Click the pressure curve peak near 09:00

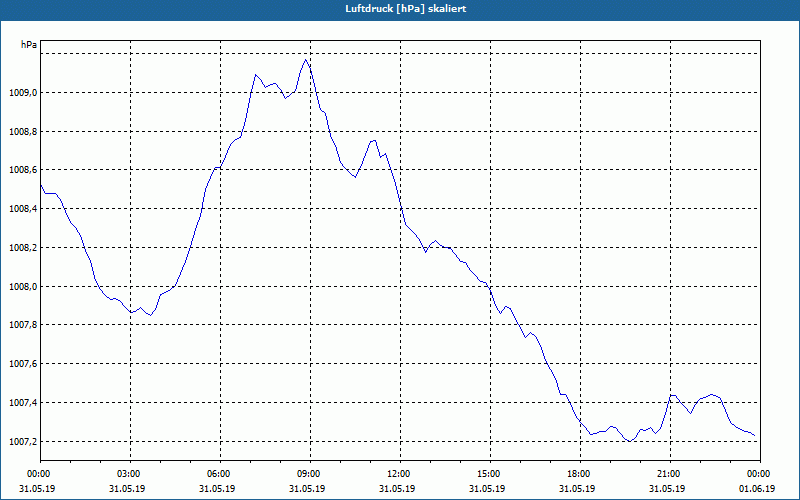[306, 60]
